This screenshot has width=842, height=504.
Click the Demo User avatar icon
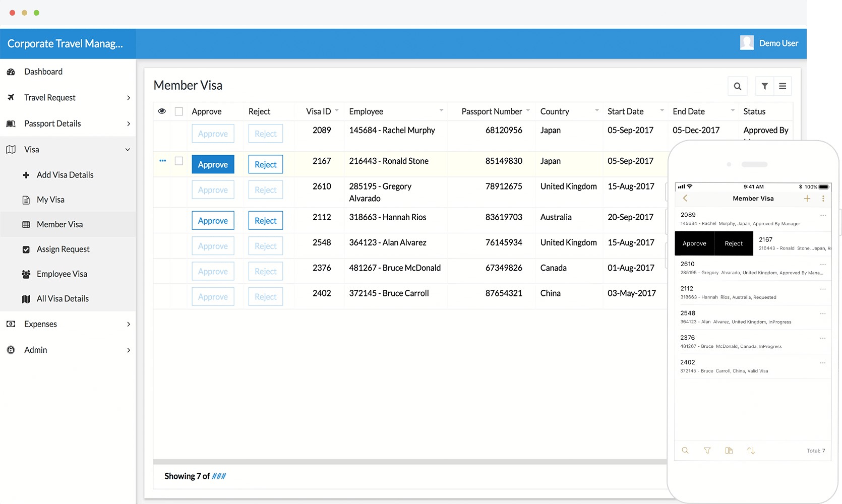point(747,43)
